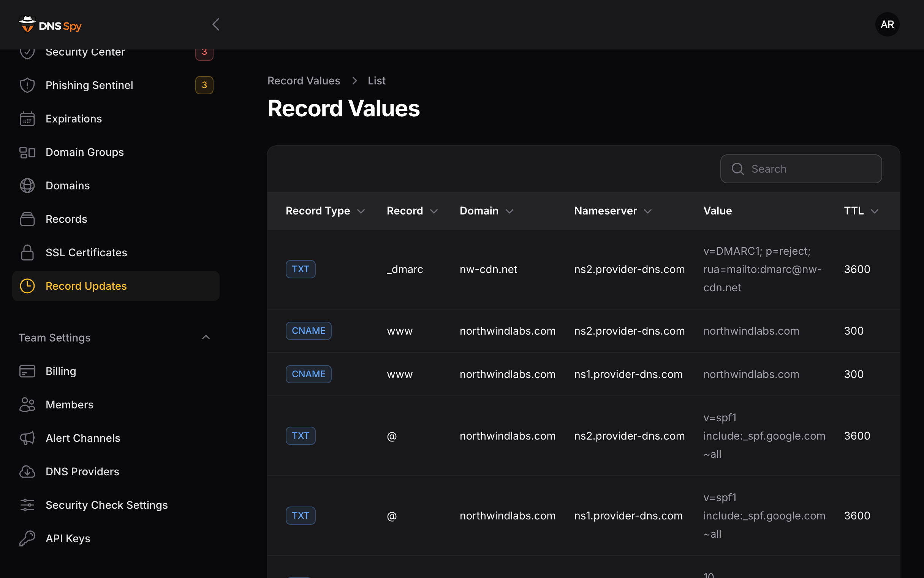Click the Billing card icon
Viewport: 924px width, 578px height.
[x=27, y=371]
